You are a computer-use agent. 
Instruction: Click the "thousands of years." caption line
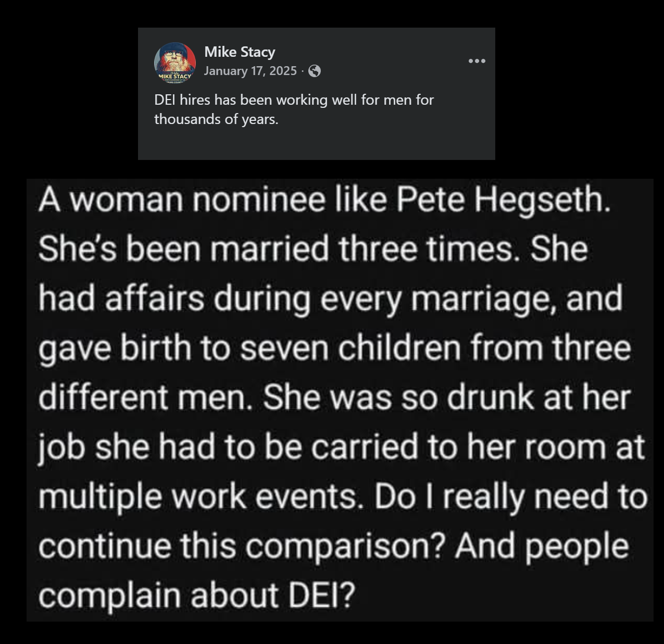[216, 119]
